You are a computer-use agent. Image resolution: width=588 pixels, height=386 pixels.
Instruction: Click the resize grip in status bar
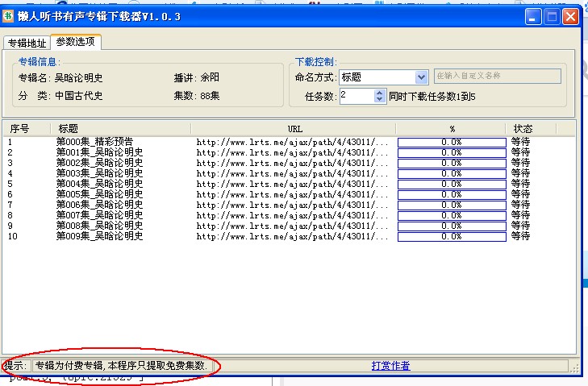(x=574, y=367)
